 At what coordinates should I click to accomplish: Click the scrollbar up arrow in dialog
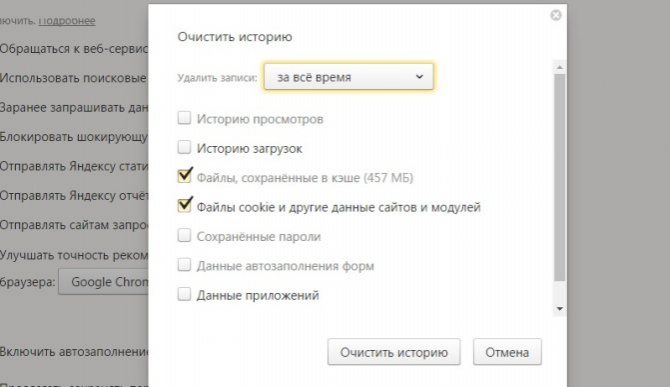pyautogui.click(x=560, y=67)
